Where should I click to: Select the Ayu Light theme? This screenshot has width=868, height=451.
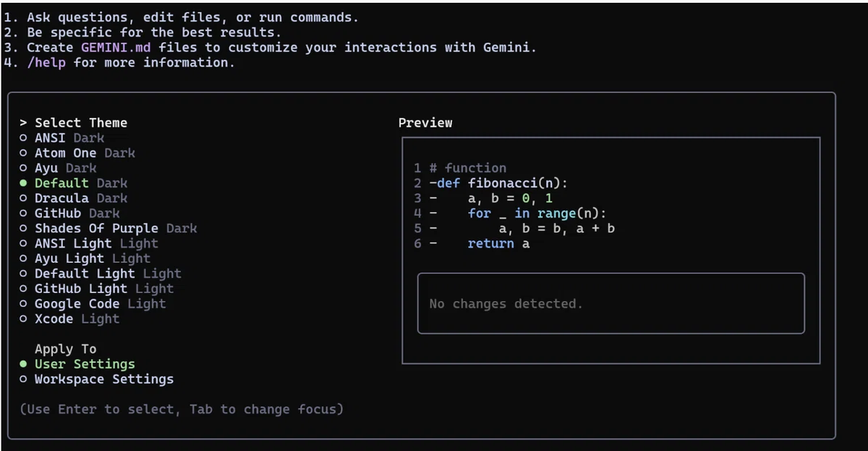[x=85, y=258]
